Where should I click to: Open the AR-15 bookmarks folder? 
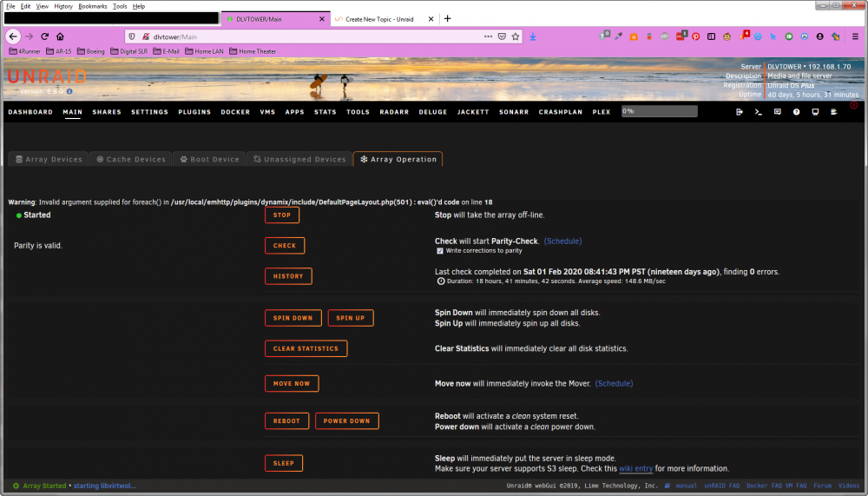pyautogui.click(x=59, y=51)
